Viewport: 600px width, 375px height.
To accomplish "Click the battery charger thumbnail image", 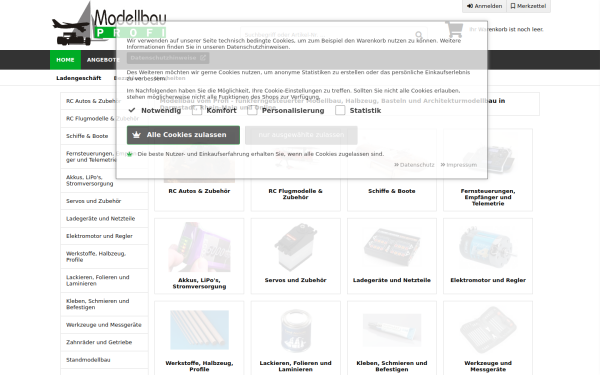I will pyautogui.click(x=392, y=247).
